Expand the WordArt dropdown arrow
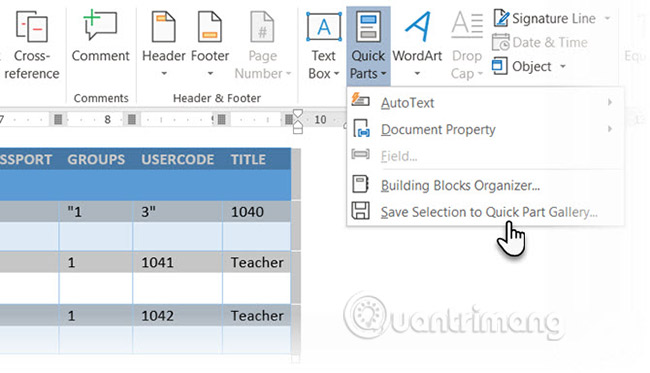The height and width of the screenshot is (373, 650). click(x=417, y=74)
